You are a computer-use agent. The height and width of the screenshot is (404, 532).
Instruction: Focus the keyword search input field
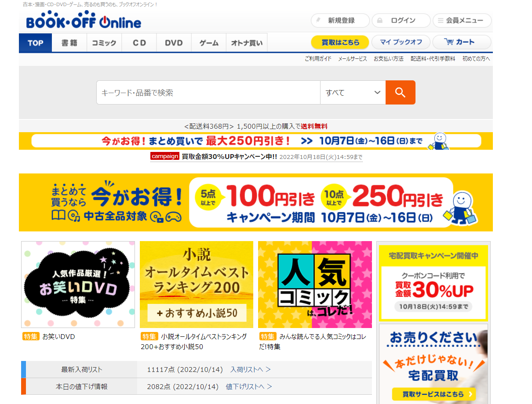[208, 93]
